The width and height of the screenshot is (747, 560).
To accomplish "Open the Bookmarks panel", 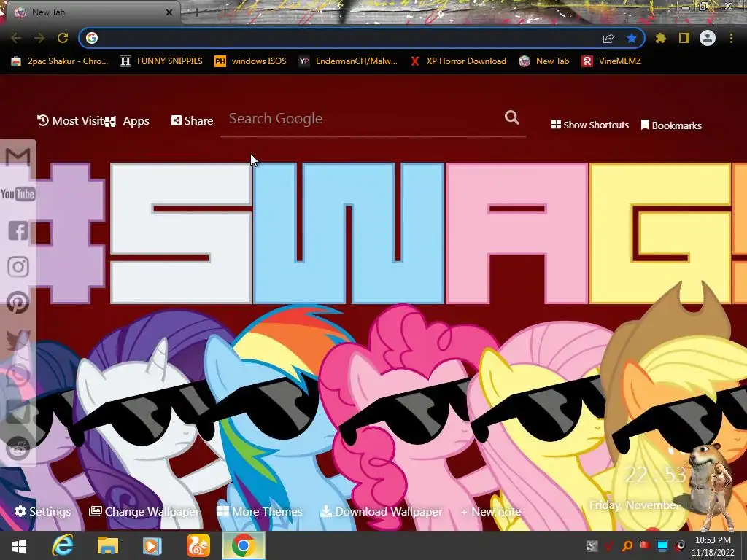I will click(671, 125).
